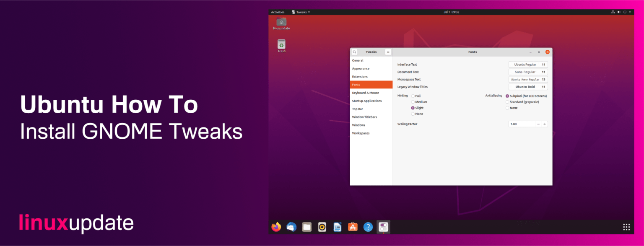Launch Thunderbird mail from the dock

click(x=291, y=227)
